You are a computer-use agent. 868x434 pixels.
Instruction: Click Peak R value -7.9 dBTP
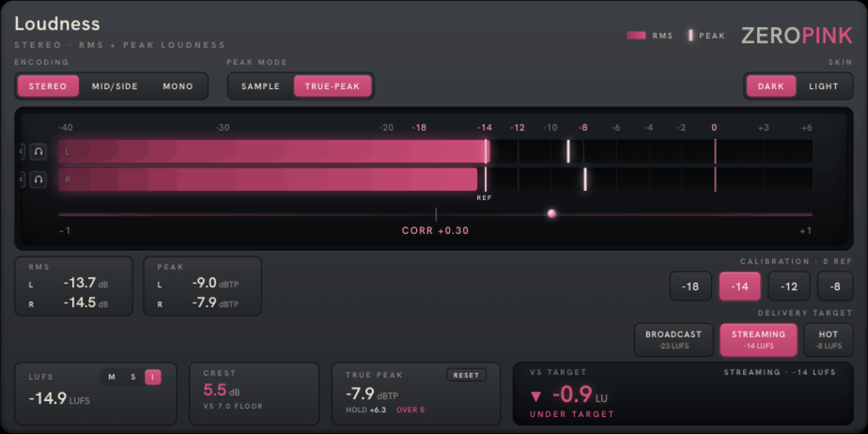pos(215,303)
